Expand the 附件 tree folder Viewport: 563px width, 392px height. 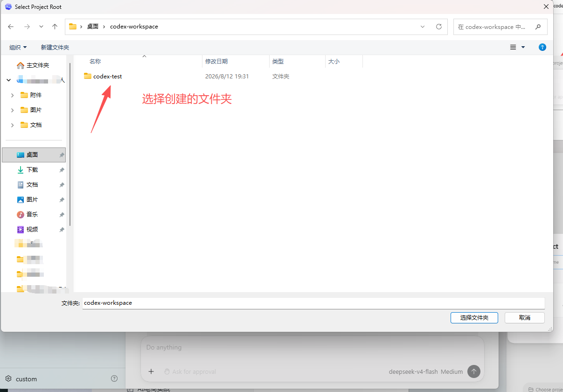tap(12, 95)
